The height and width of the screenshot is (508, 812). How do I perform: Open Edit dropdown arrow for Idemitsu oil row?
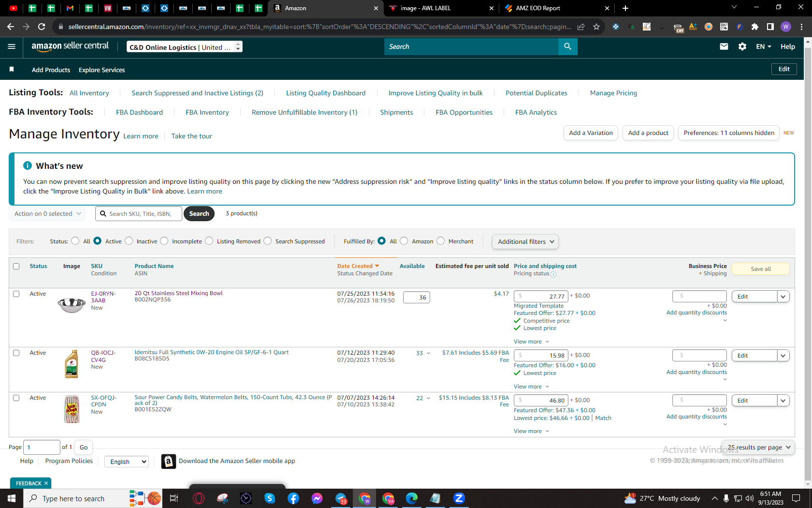[783, 356]
